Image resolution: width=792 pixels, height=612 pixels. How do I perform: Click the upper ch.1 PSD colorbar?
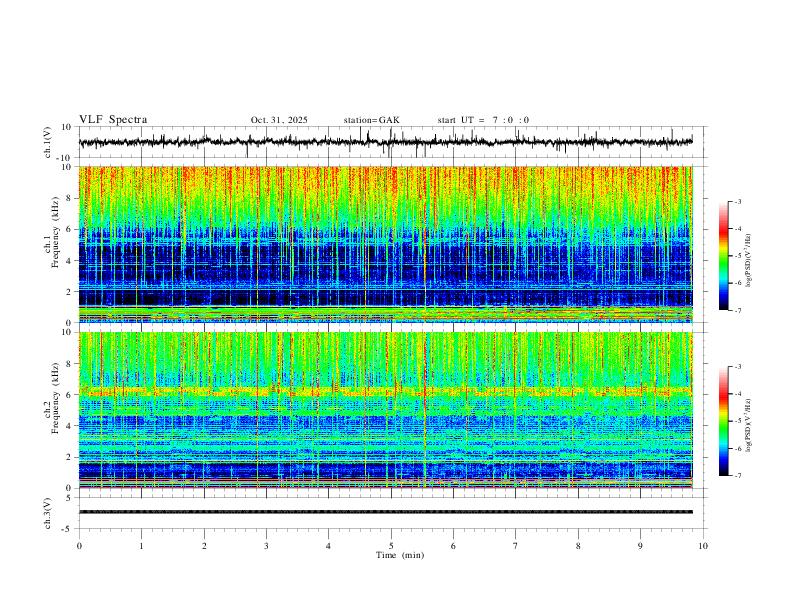pos(723,256)
